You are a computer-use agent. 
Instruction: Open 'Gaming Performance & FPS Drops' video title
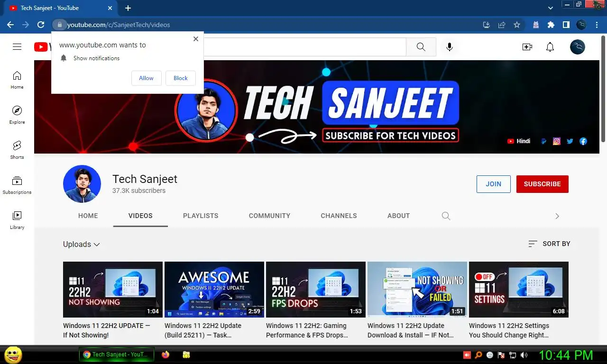[307, 330]
